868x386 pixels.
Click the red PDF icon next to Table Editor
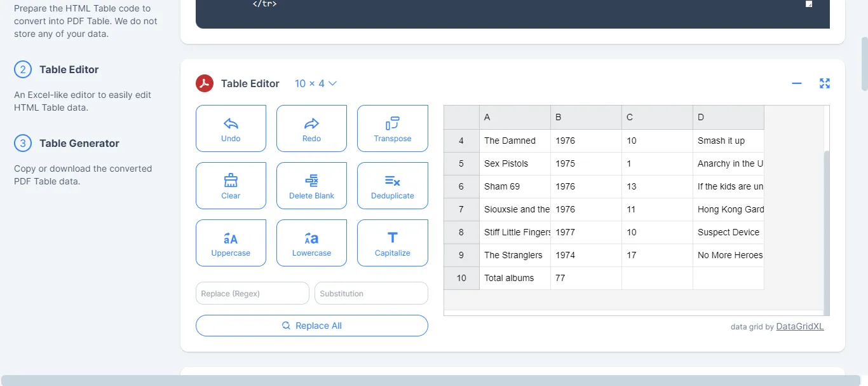[204, 83]
